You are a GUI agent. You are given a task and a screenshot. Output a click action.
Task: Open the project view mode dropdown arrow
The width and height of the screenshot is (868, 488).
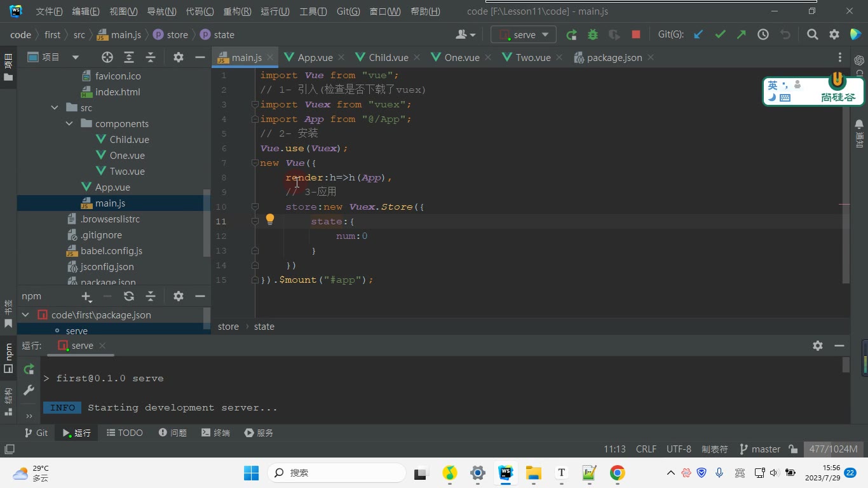(x=75, y=57)
